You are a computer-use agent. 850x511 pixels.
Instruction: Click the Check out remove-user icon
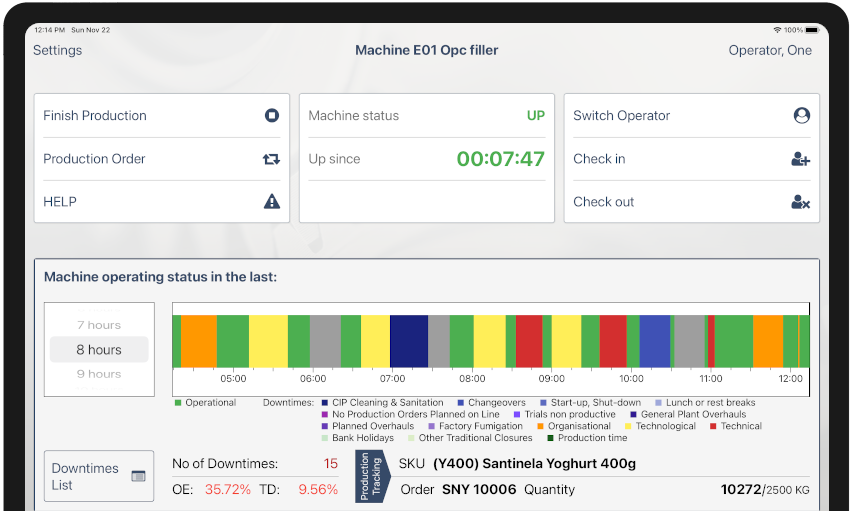[800, 202]
